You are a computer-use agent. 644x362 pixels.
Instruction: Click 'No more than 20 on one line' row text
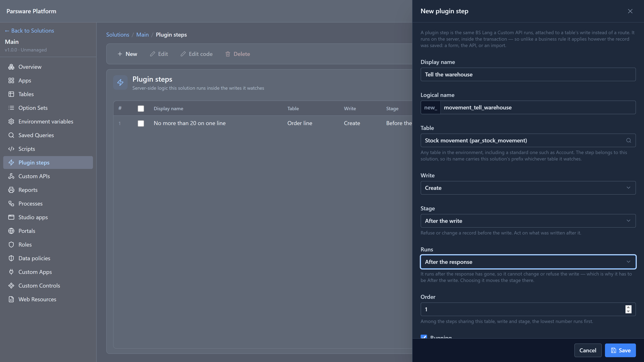[x=190, y=123]
